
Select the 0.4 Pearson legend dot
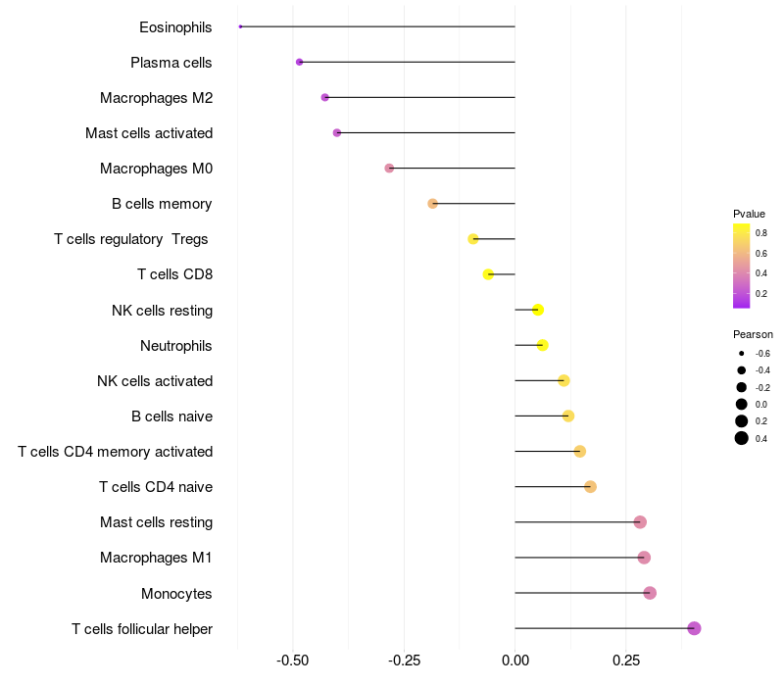pos(742,438)
